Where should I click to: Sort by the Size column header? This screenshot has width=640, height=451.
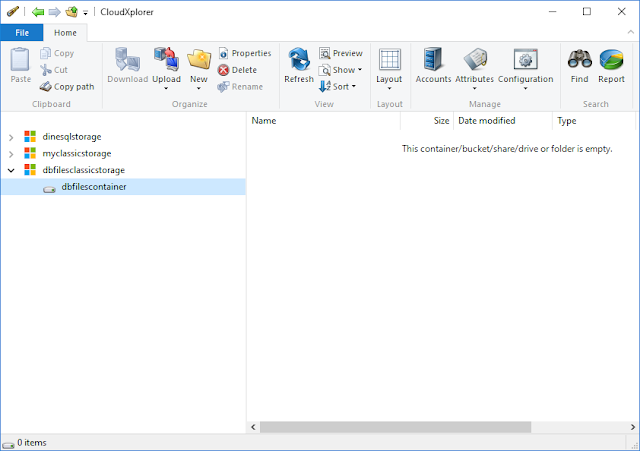427,121
